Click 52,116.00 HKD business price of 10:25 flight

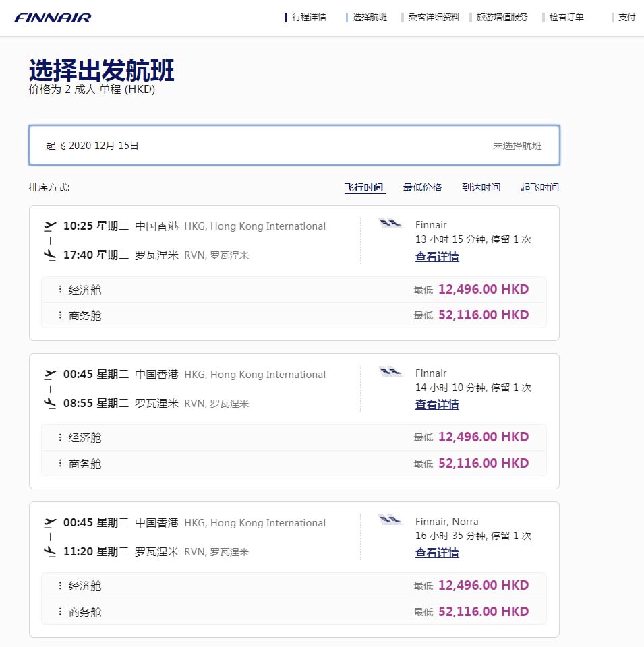(x=484, y=315)
